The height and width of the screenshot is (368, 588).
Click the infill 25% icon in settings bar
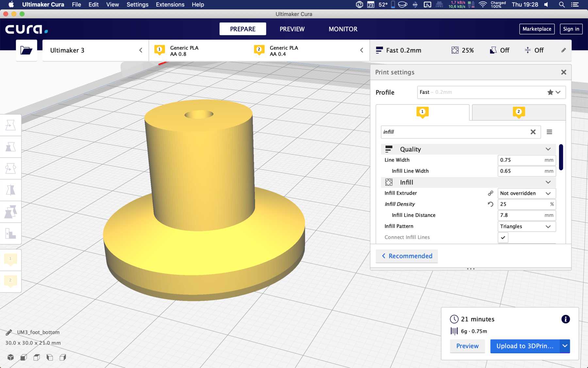tap(455, 50)
